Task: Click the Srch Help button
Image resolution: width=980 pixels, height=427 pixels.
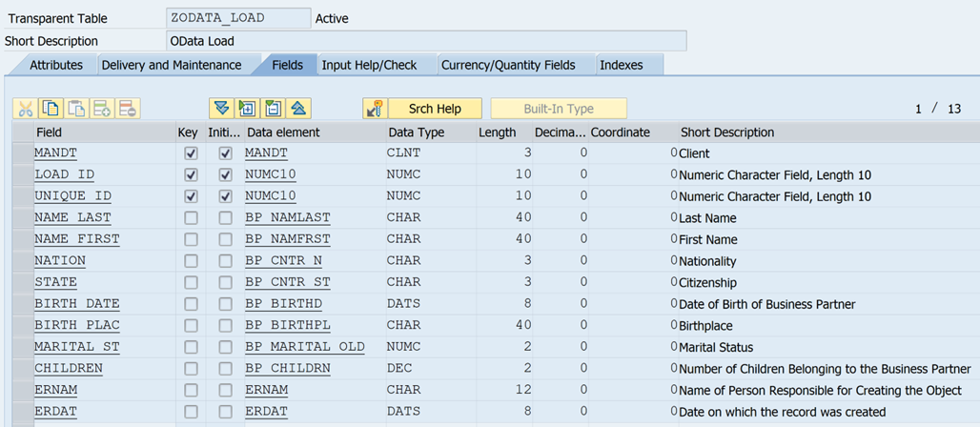Action: (435, 109)
